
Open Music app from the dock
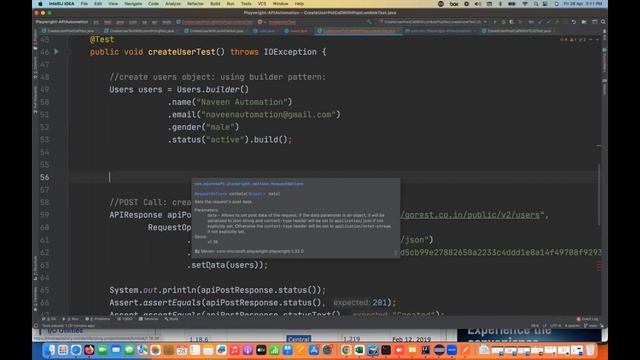[234, 350]
